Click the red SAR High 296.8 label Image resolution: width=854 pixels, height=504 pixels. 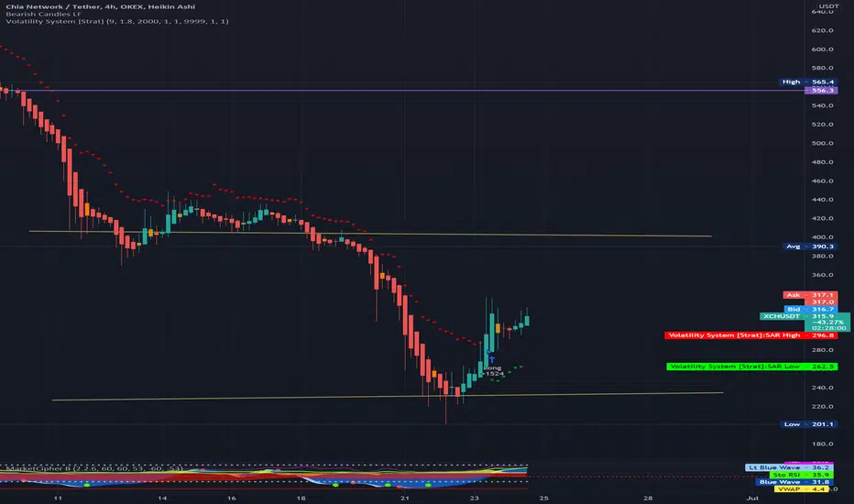tap(751, 335)
